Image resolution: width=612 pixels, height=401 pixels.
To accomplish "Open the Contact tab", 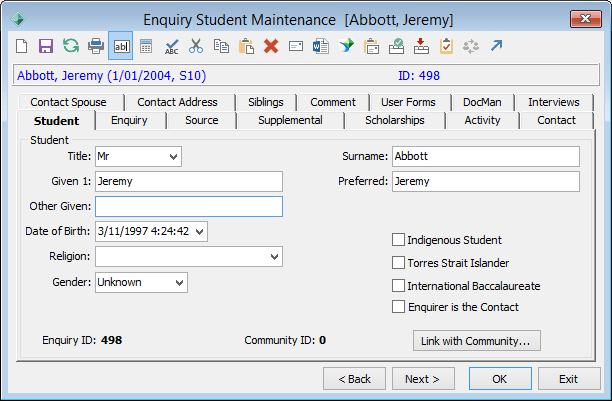I will coord(556,120).
